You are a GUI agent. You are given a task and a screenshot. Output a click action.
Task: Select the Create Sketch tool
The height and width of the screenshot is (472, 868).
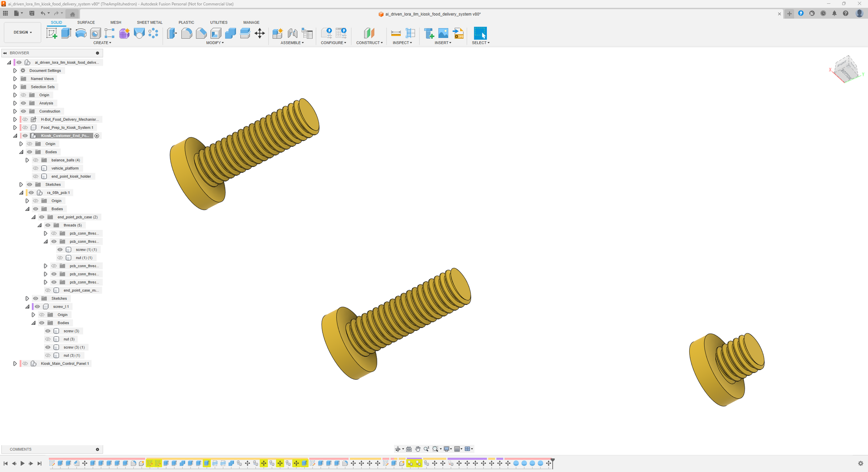click(52, 33)
